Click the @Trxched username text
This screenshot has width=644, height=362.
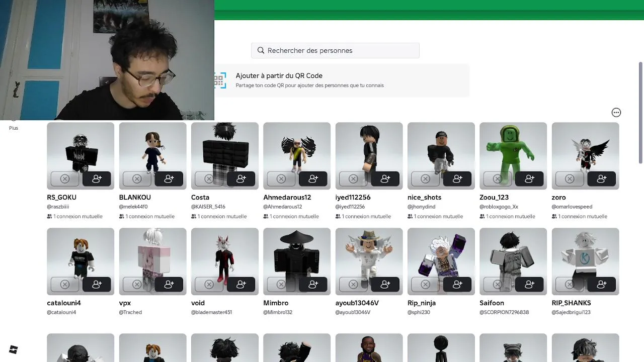tap(130, 312)
